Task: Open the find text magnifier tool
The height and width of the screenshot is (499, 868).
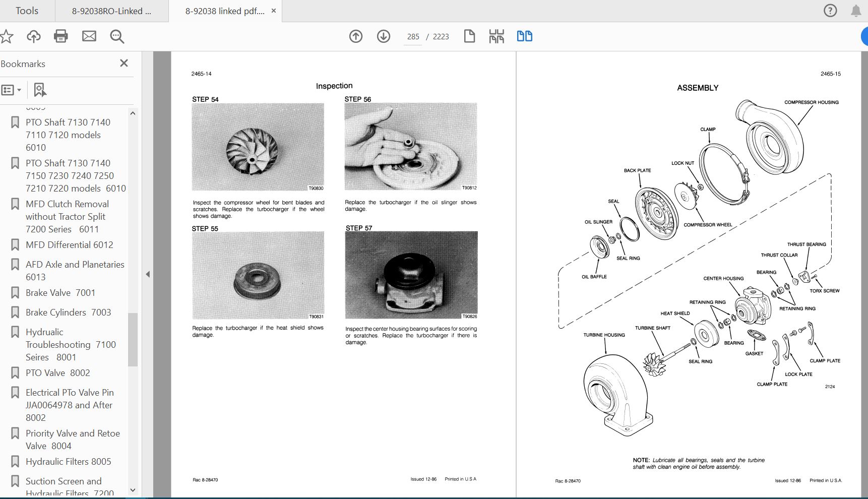Action: coord(117,36)
